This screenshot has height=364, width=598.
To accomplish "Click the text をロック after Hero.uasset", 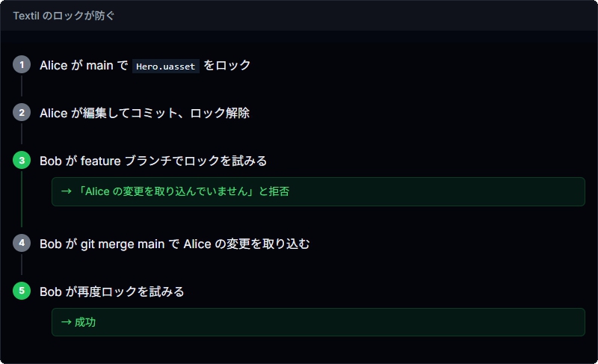I will 227,66.
